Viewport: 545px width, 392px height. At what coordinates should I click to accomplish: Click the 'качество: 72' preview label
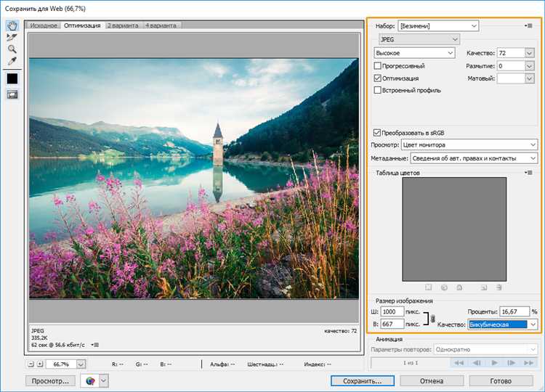[x=341, y=331]
